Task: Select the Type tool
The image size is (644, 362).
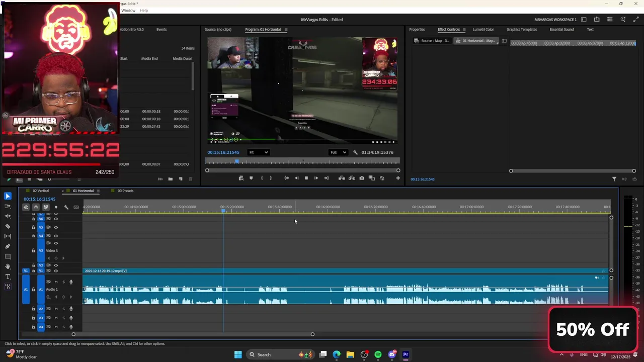Action: click(x=8, y=277)
